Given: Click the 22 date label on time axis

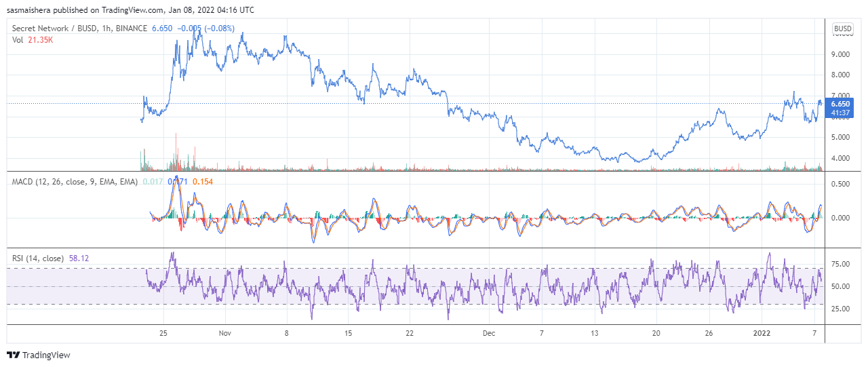Looking at the screenshot, I should click(x=410, y=334).
